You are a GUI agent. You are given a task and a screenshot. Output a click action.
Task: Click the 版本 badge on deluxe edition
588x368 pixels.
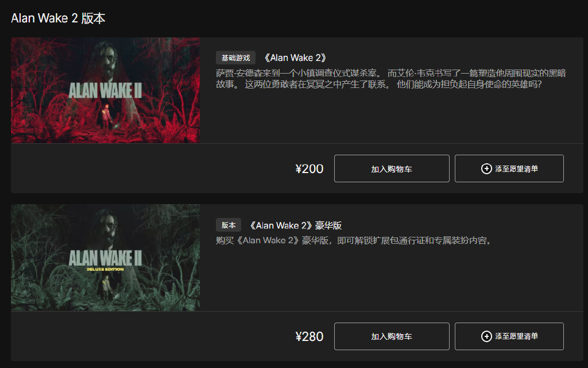[x=229, y=225]
